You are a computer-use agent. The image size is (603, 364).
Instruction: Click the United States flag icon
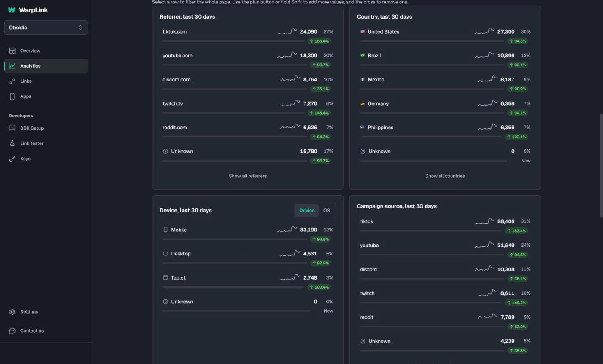pyautogui.click(x=362, y=31)
